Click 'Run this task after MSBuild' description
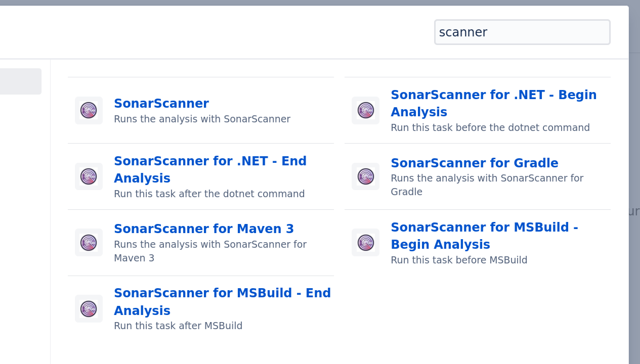This screenshot has width=640, height=364. coord(178,326)
